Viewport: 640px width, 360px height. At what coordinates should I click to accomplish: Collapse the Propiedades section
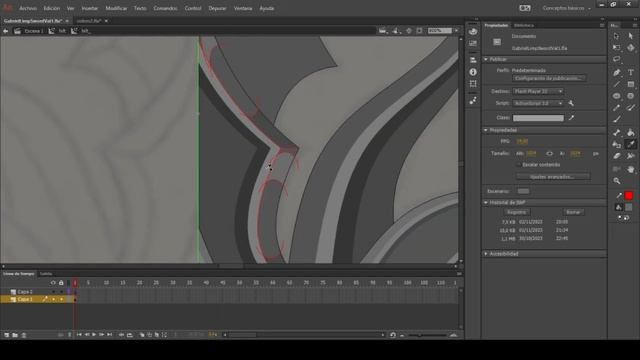point(486,130)
